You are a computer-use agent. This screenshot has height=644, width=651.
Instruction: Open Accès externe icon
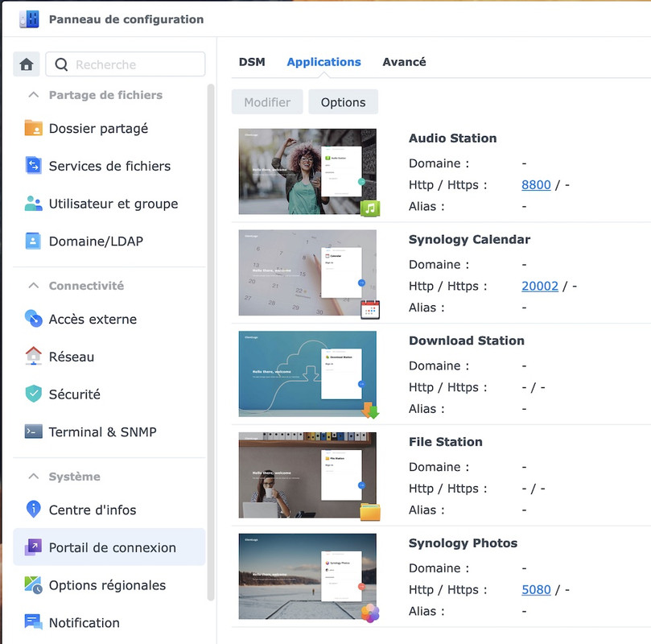[33, 319]
